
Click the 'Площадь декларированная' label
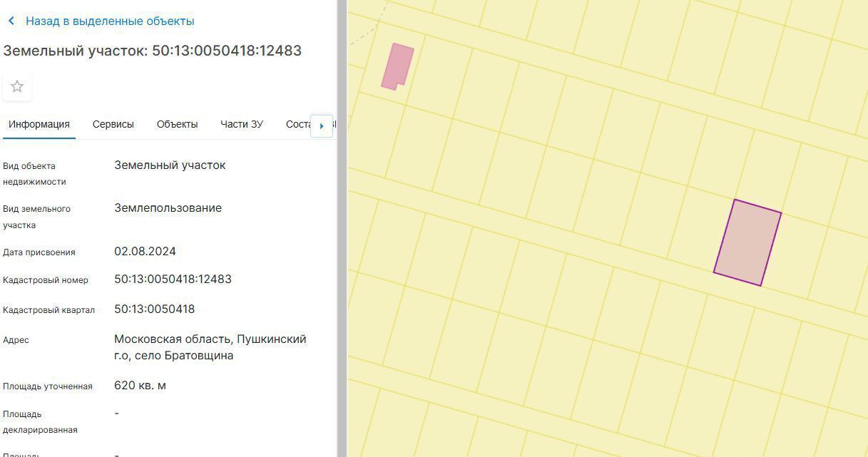coord(40,422)
